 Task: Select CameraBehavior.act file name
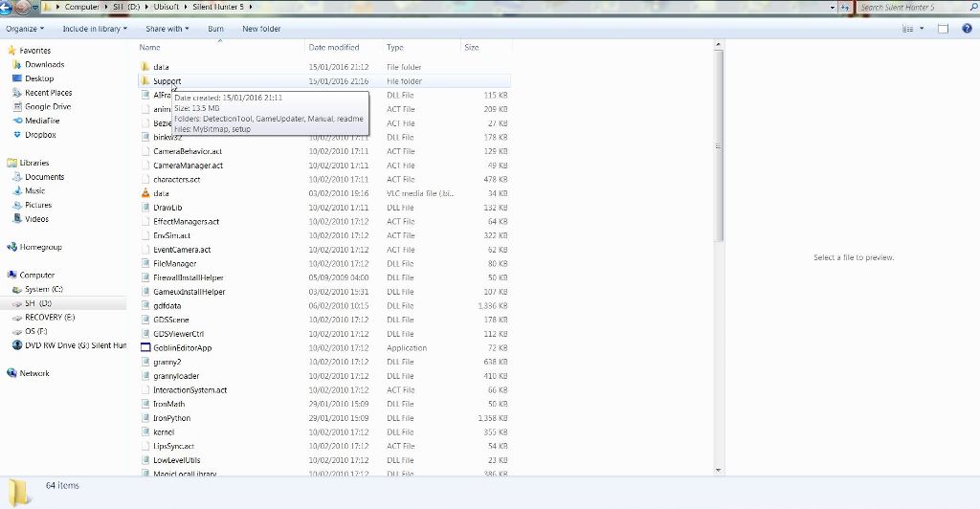click(x=188, y=151)
